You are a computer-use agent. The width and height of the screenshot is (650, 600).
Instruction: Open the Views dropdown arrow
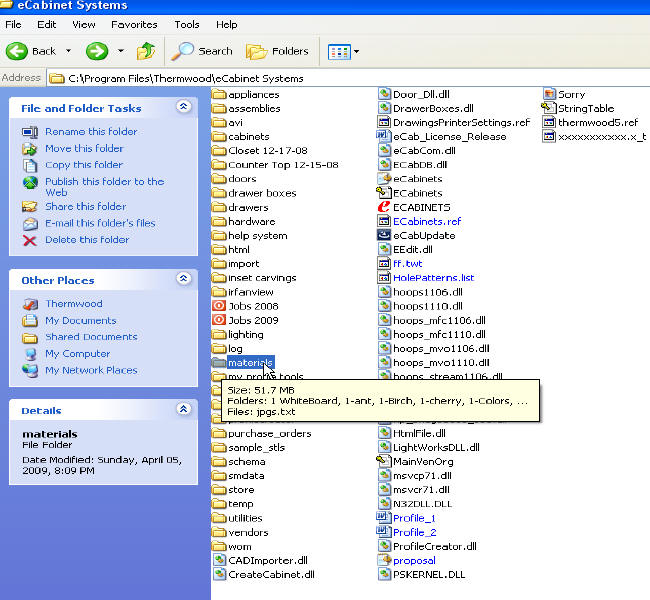pos(356,52)
